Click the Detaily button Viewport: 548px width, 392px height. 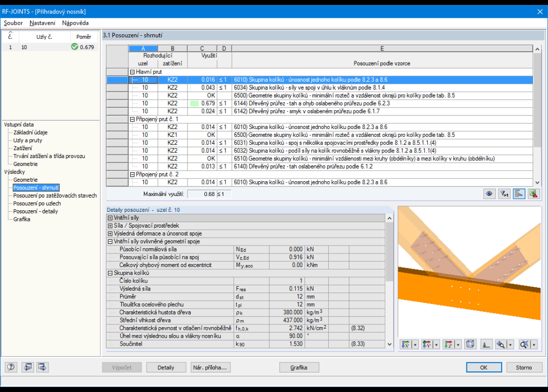(165, 368)
